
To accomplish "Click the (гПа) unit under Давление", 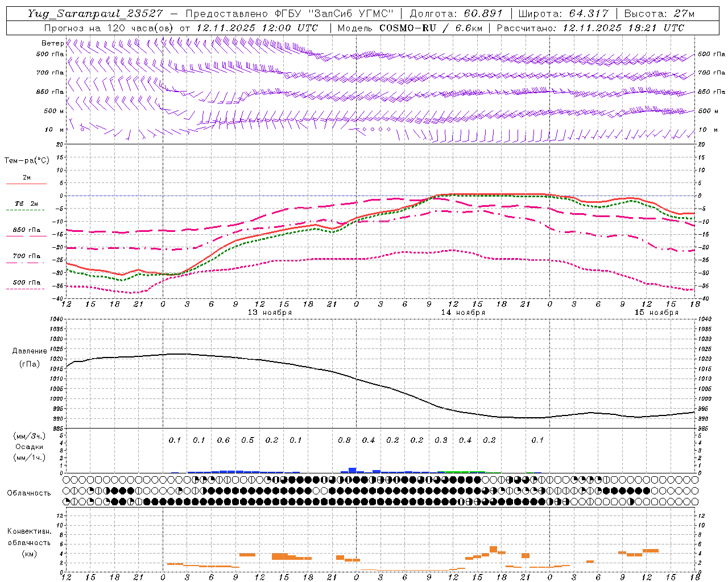I will coord(30,364).
